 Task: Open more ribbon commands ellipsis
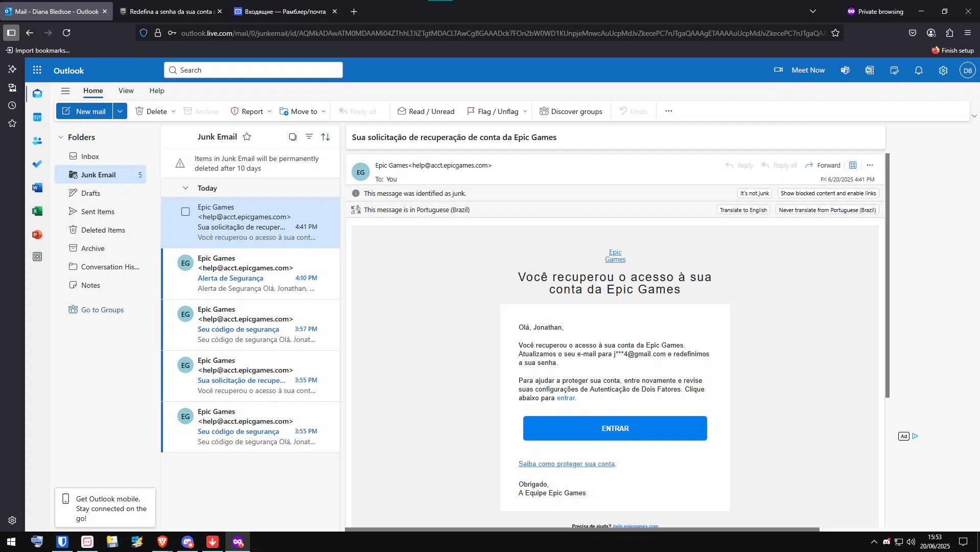pos(668,111)
